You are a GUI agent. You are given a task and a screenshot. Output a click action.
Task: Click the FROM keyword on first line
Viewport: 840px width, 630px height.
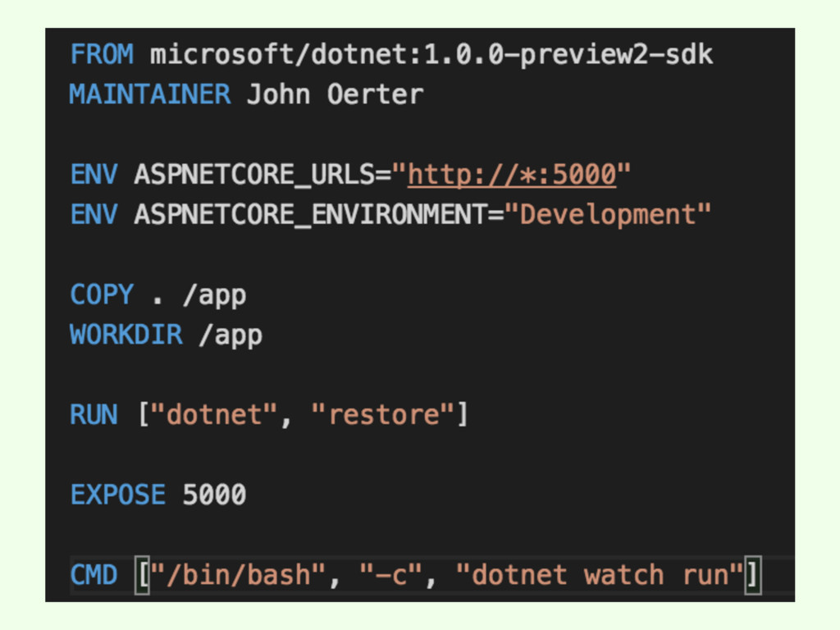[102, 55]
